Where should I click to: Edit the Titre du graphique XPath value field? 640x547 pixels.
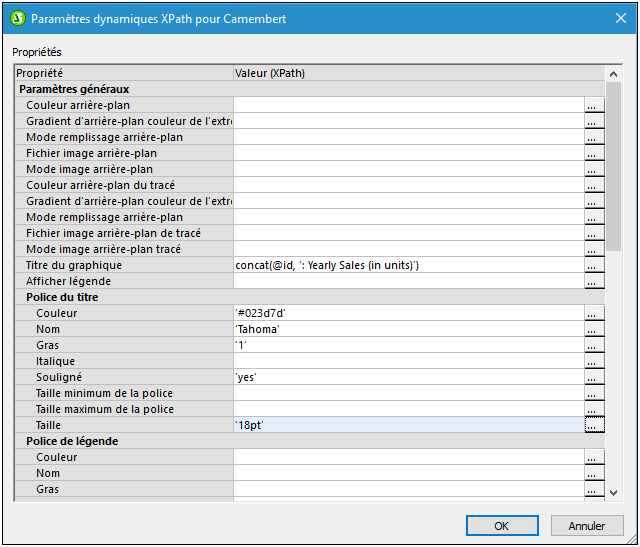point(407,265)
